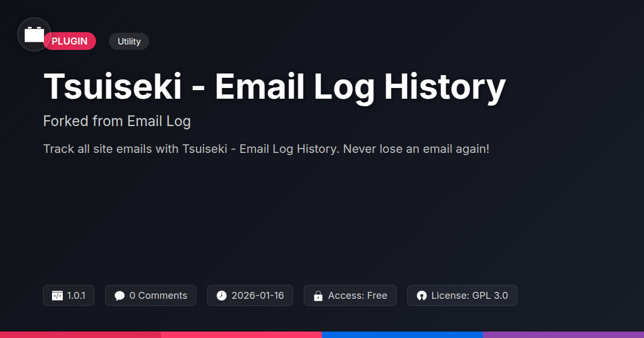Open the Utility category tag
644x338 pixels.
pyautogui.click(x=129, y=41)
